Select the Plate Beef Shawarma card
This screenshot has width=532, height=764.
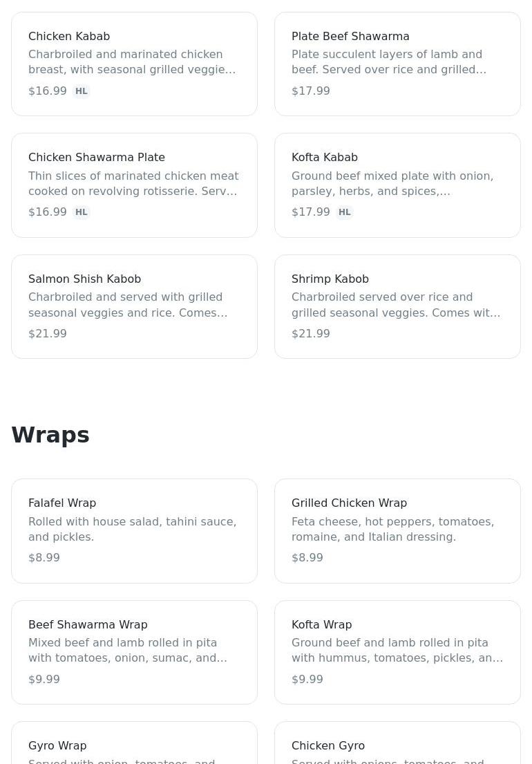(x=397, y=64)
